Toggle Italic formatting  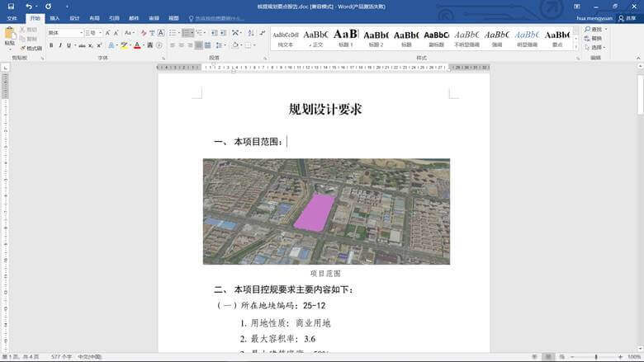pos(60,45)
